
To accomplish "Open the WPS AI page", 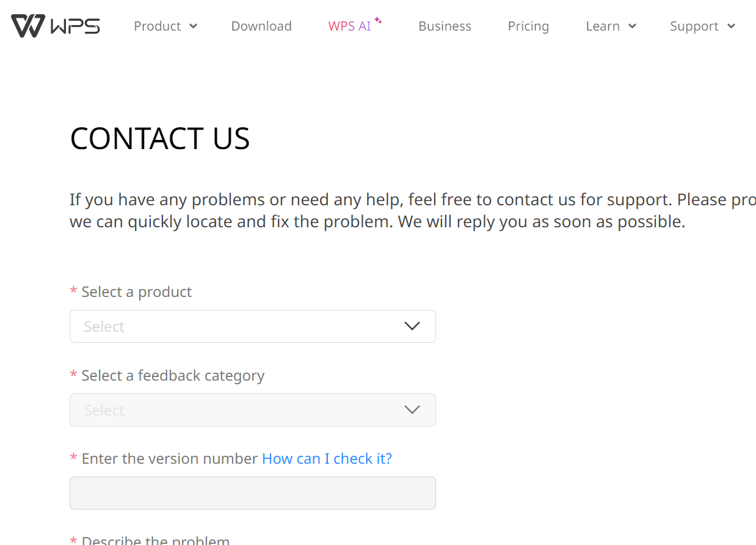I will (349, 26).
